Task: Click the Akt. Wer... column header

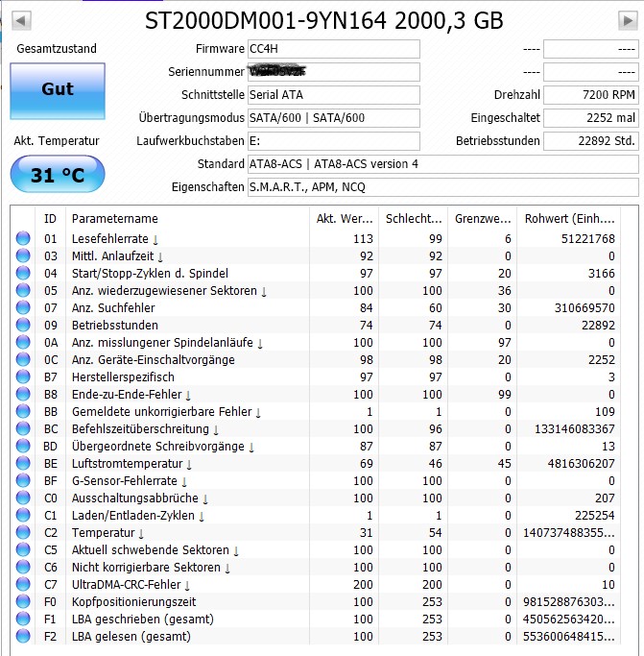Action: point(345,218)
